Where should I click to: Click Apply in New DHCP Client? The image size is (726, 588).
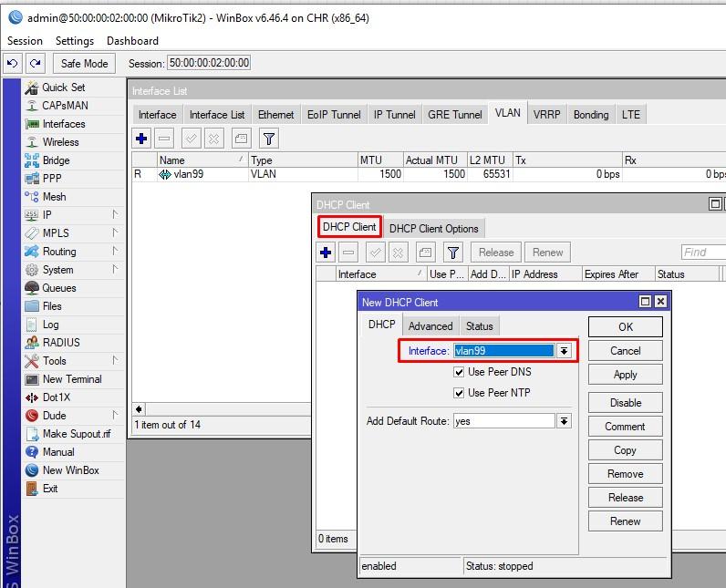point(626,375)
